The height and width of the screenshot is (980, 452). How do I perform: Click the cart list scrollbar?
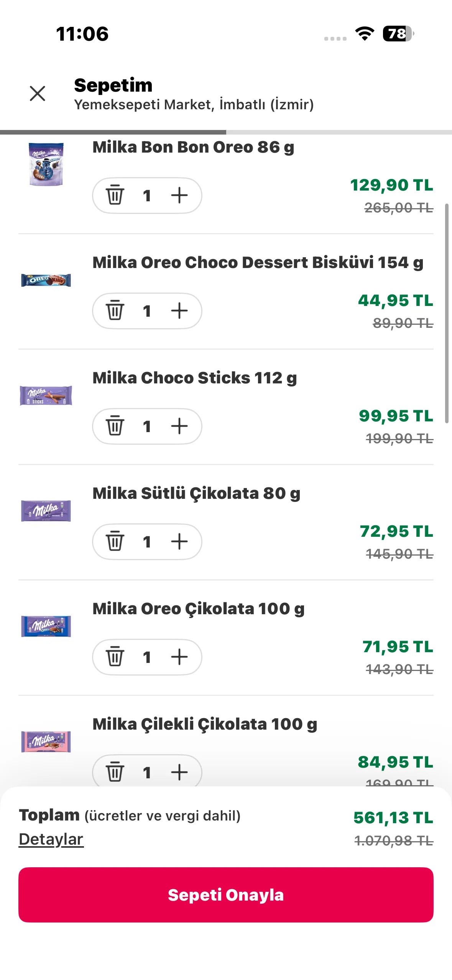click(x=446, y=313)
